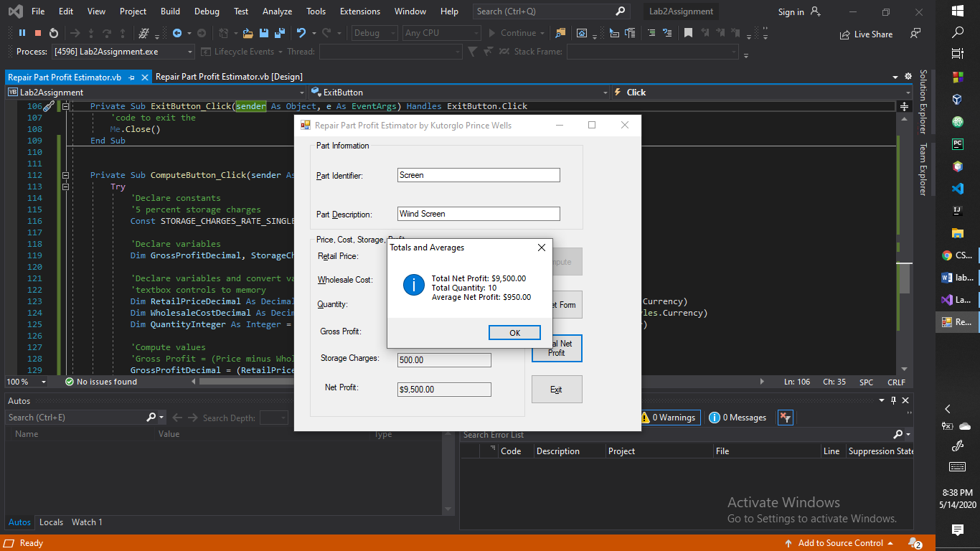Open the Debug configuration dropdown
Viewport: 980px width, 551px height.
(x=374, y=33)
